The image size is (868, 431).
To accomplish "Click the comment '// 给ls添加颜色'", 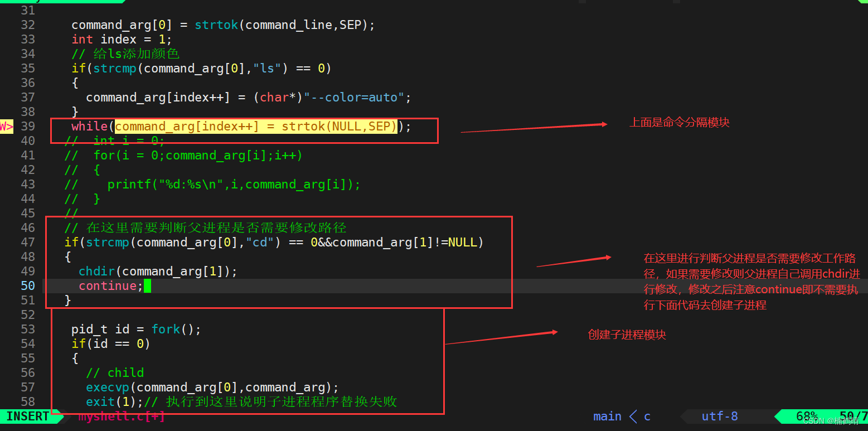I will coord(125,54).
